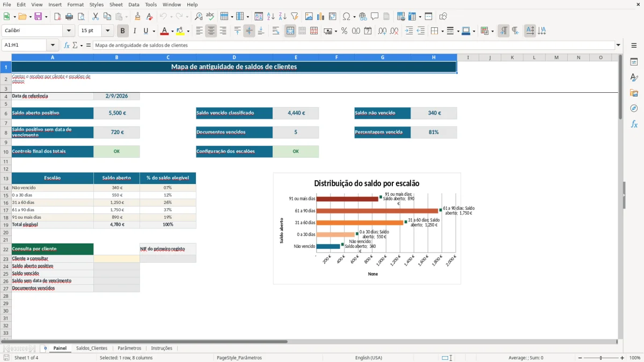This screenshot has height=362, width=644.
Task: Click the 100% zoom level in status bar
Action: [x=634, y=358]
